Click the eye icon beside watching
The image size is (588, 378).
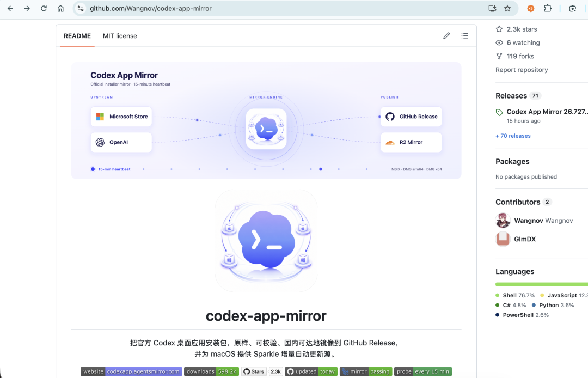[499, 42]
